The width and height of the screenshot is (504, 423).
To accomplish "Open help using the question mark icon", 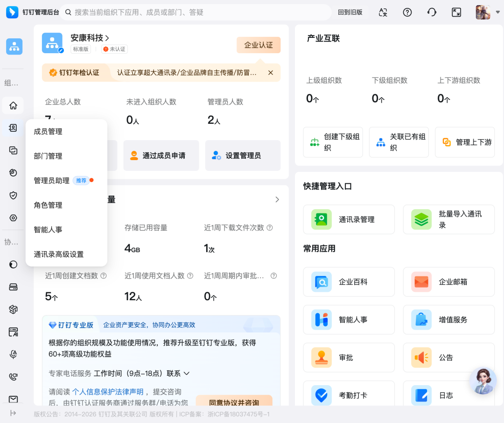I will coord(407,12).
